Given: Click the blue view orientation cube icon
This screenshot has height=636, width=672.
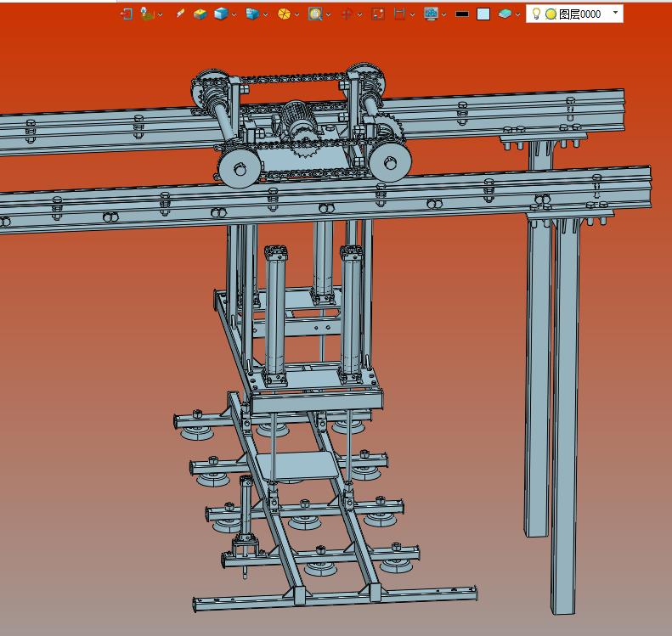Looking at the screenshot, I should pyautogui.click(x=252, y=14).
